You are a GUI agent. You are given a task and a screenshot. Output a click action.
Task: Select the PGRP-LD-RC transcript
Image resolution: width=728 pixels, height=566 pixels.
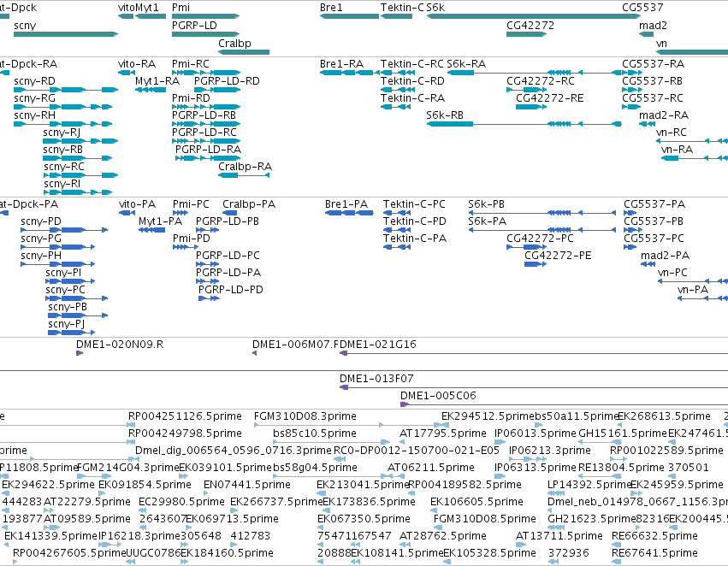coord(206,141)
